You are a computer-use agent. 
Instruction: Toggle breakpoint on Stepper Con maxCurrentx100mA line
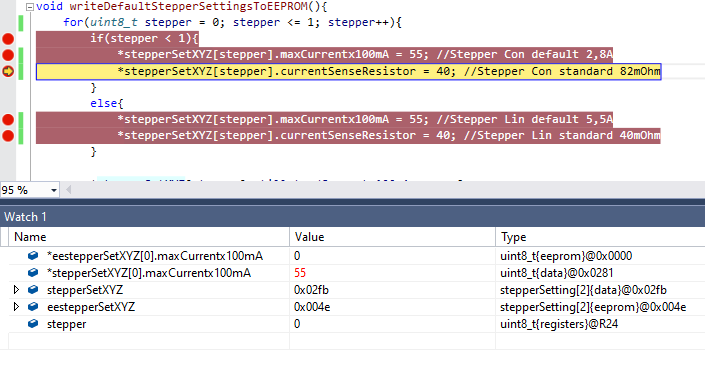[x=8, y=55]
